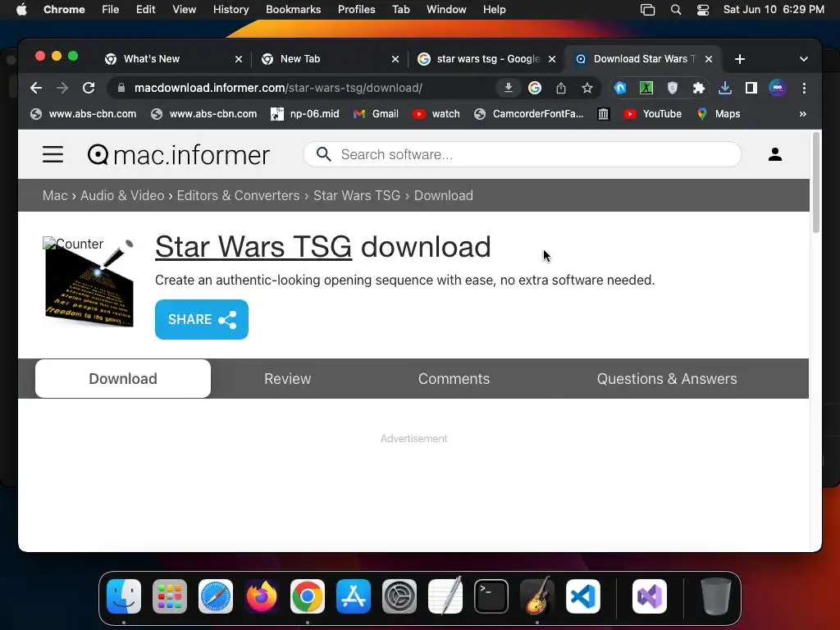Click the address bar URL

(x=278, y=88)
